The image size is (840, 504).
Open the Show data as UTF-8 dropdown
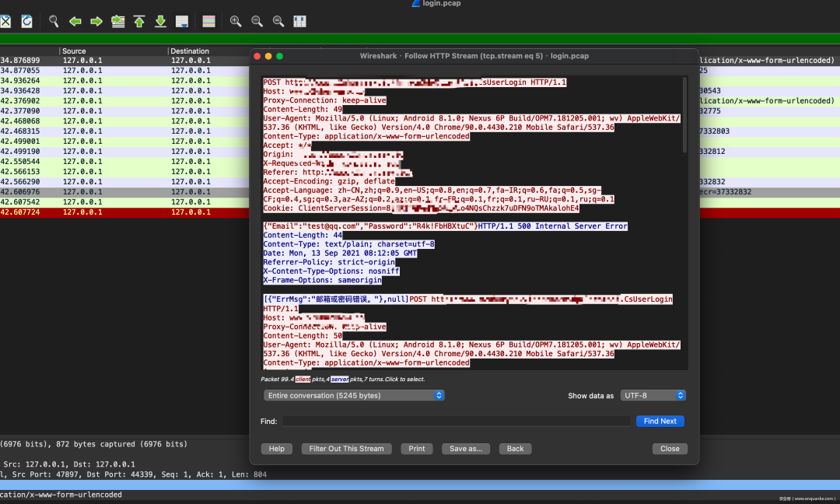653,395
